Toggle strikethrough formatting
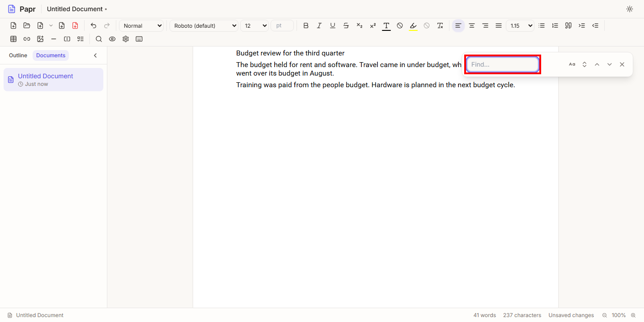This screenshot has width=644, height=322. pyautogui.click(x=346, y=25)
